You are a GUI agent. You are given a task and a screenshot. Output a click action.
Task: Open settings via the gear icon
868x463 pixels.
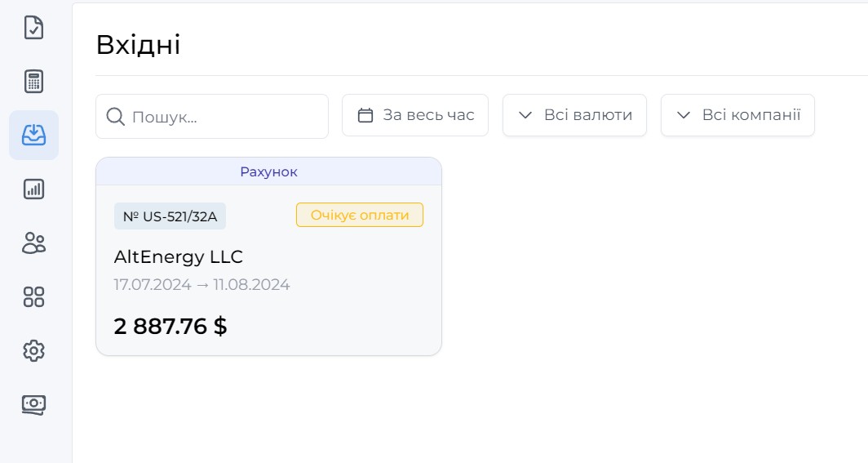33,350
